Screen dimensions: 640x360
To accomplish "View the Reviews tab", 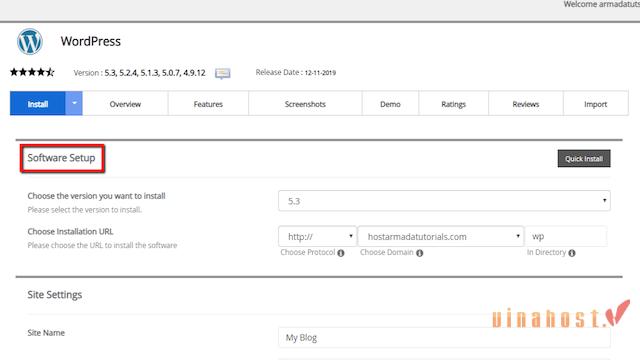I will pyautogui.click(x=526, y=104).
